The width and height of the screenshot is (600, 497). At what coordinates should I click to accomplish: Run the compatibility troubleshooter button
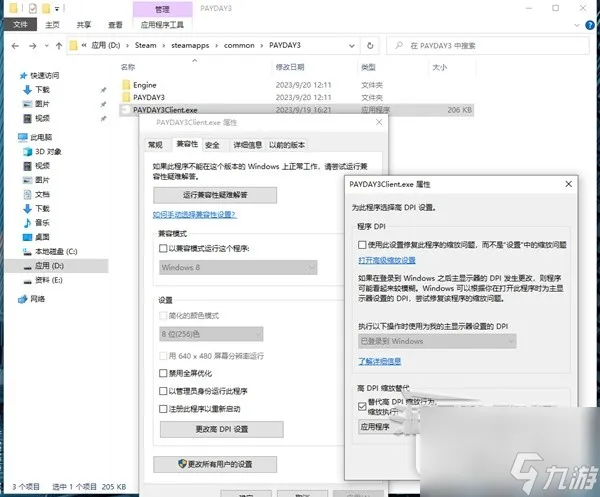point(215,195)
